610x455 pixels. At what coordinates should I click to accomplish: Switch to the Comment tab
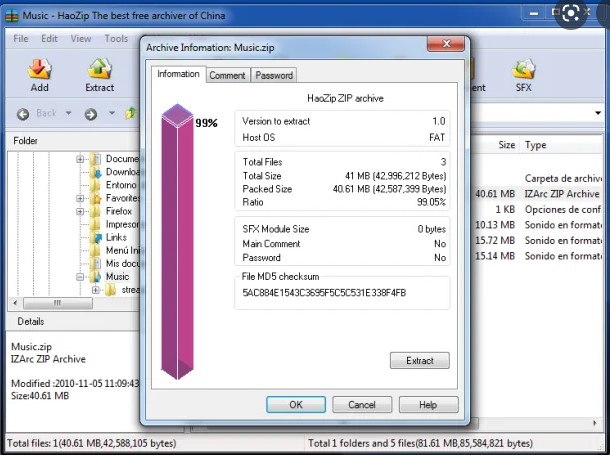[227, 75]
